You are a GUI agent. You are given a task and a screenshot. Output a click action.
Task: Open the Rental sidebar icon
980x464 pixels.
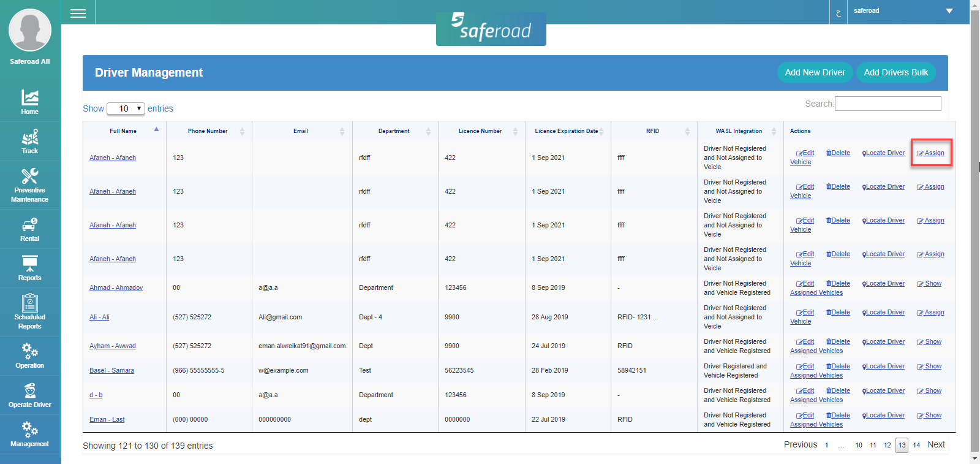pos(29,229)
